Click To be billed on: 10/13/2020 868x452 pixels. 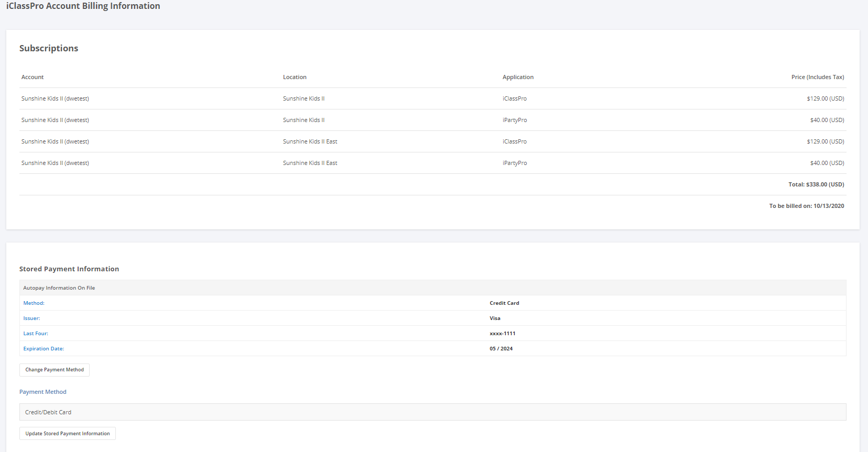(807, 206)
